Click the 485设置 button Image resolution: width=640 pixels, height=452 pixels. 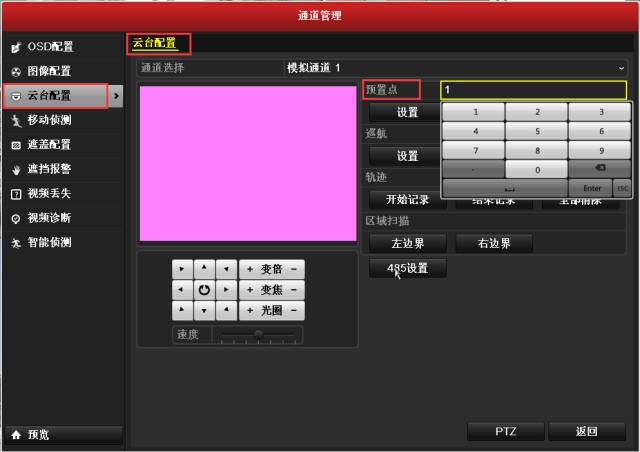pos(407,268)
